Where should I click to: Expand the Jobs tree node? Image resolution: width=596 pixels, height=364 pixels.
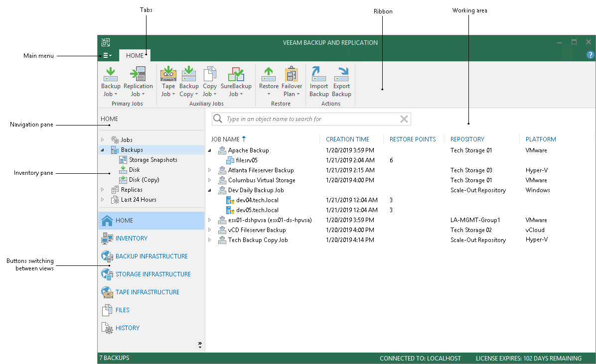(x=102, y=140)
